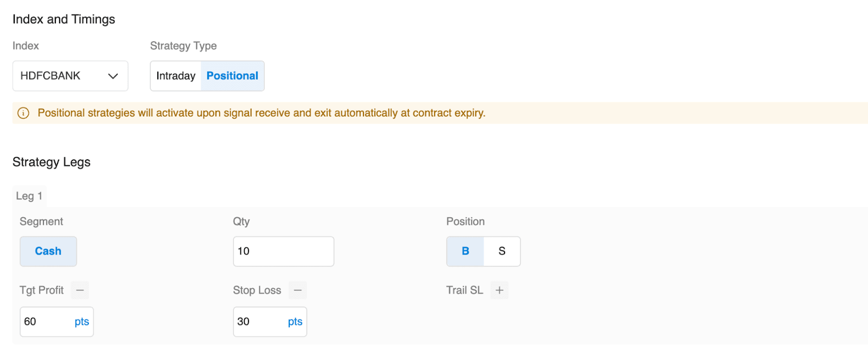The width and height of the screenshot is (868, 363).
Task: Open the HDFCBANK index dropdown
Action: [70, 76]
